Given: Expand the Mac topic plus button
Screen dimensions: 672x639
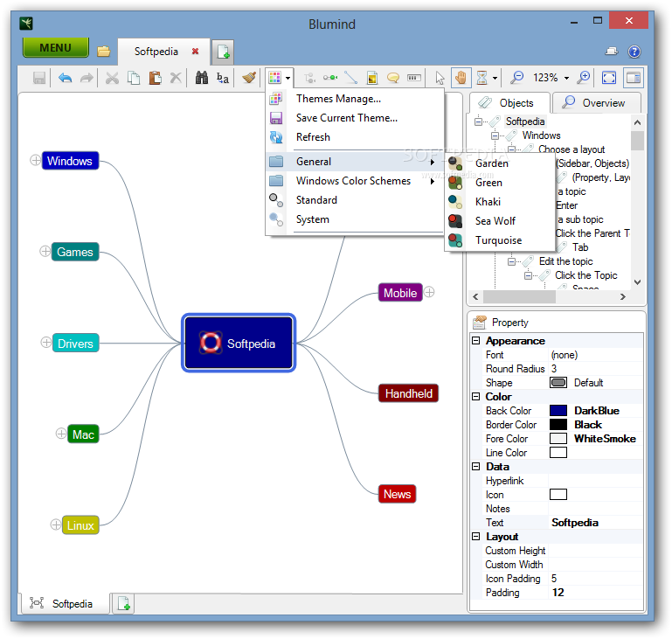Looking at the screenshot, I should click(x=61, y=434).
